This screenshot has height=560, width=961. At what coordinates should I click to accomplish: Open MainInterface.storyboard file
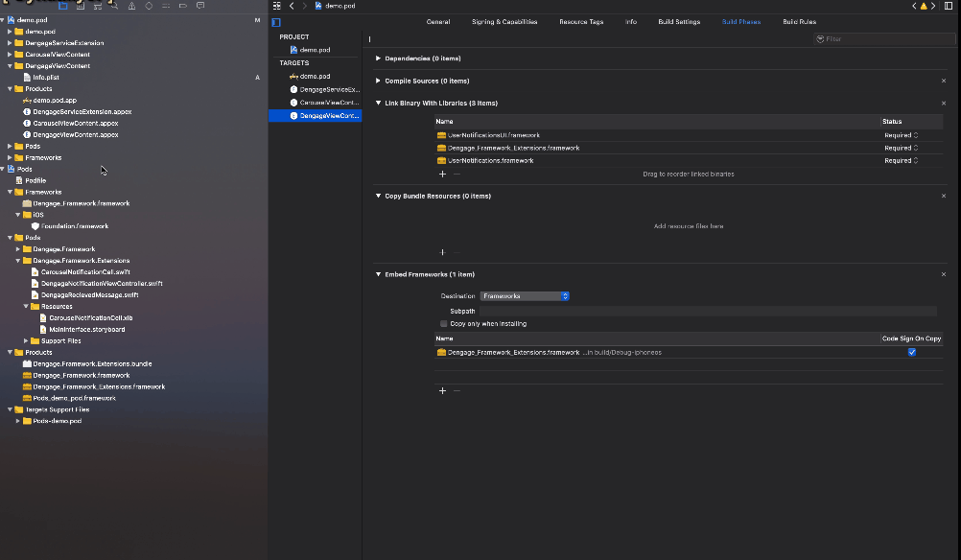click(87, 330)
